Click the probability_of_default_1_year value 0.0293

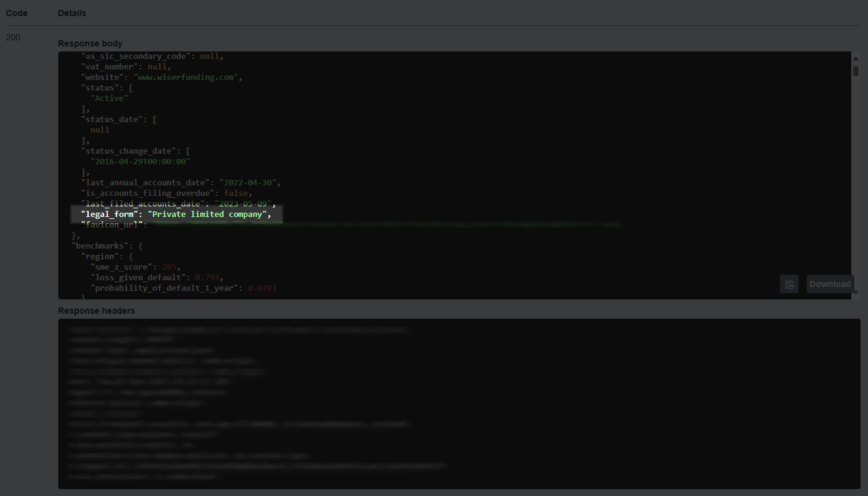262,288
